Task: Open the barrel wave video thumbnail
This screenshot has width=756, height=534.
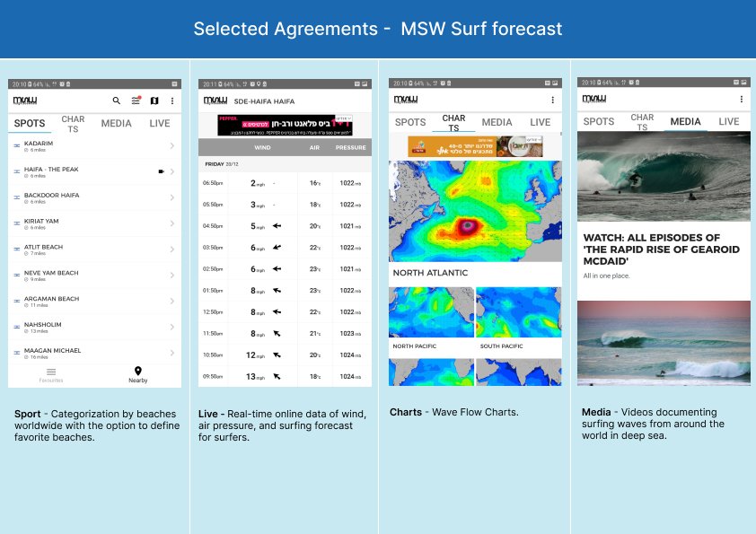Action: (664, 177)
